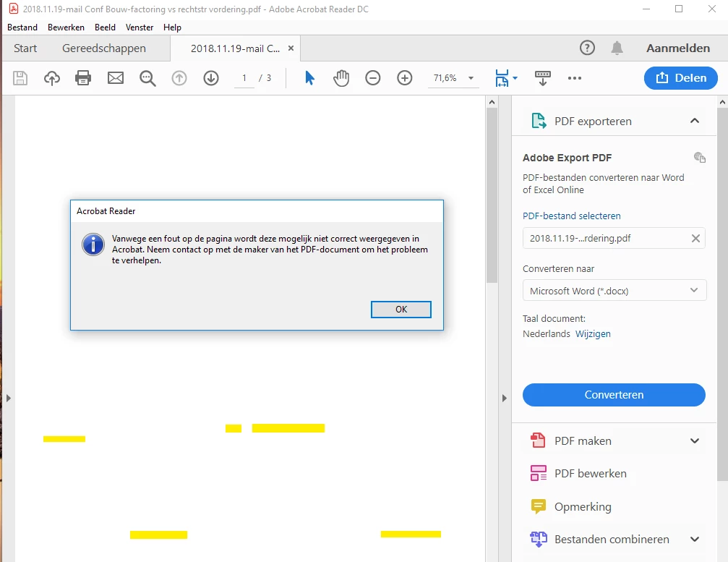This screenshot has height=562, width=728.
Task: Confirm the dialog with OK
Action: tap(401, 310)
